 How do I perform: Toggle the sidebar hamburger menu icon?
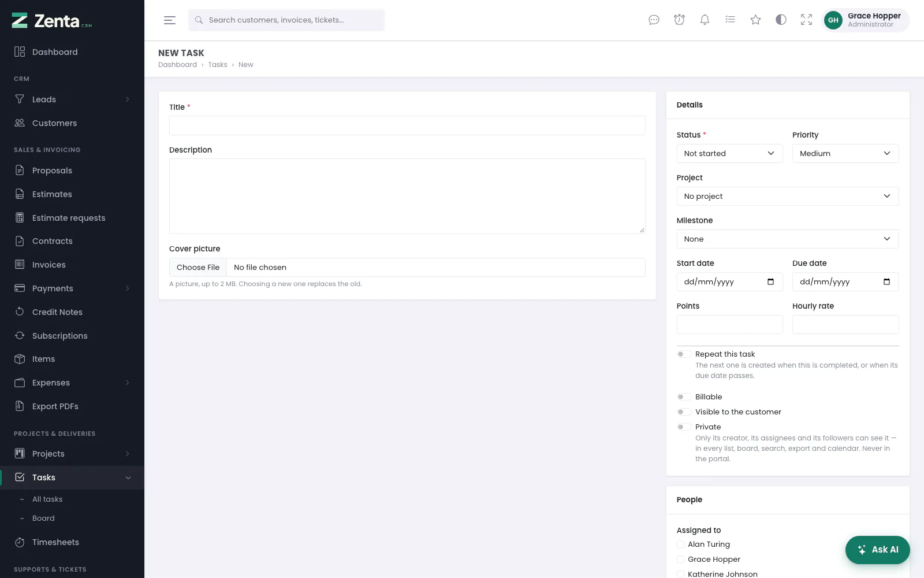tap(170, 20)
